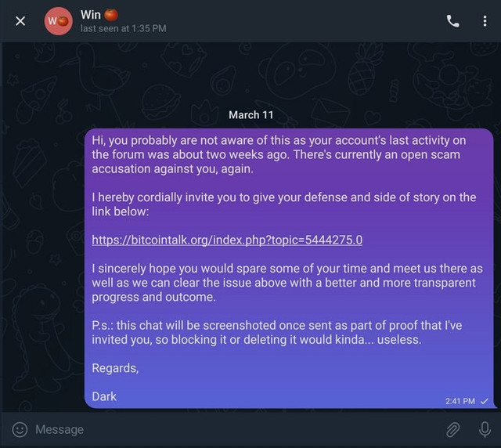
Task: Click the opening "Hi, you probably" paragraph
Action: point(279,154)
